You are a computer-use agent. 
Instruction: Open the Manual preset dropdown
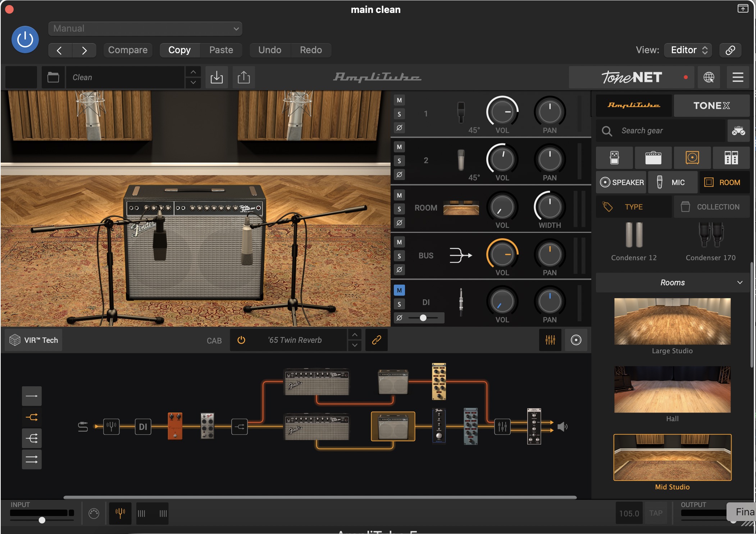pyautogui.click(x=145, y=29)
